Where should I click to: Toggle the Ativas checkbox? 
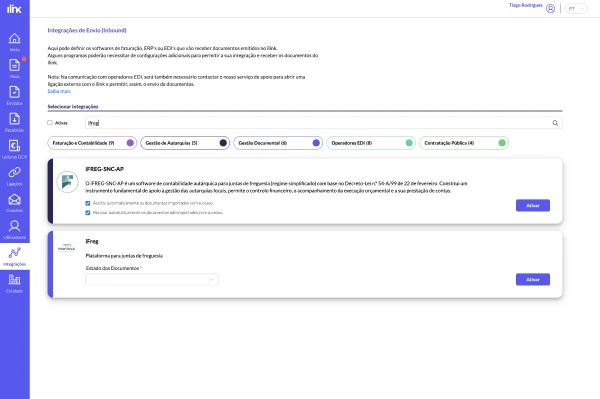tap(50, 123)
